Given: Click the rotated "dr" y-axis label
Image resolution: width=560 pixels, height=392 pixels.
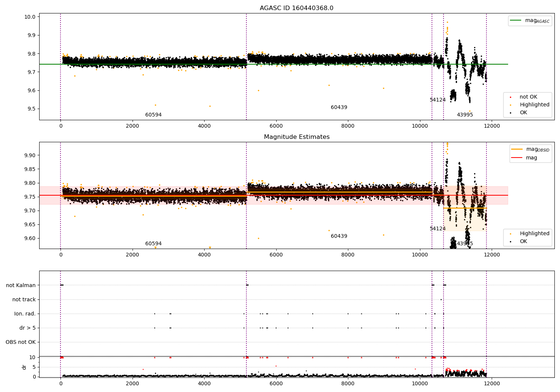Looking at the screenshot, I should (x=24, y=367).
